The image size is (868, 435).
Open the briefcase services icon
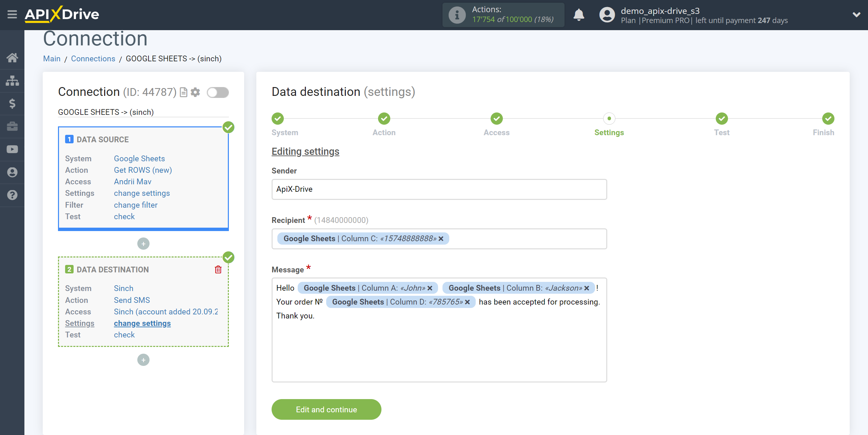coord(12,126)
